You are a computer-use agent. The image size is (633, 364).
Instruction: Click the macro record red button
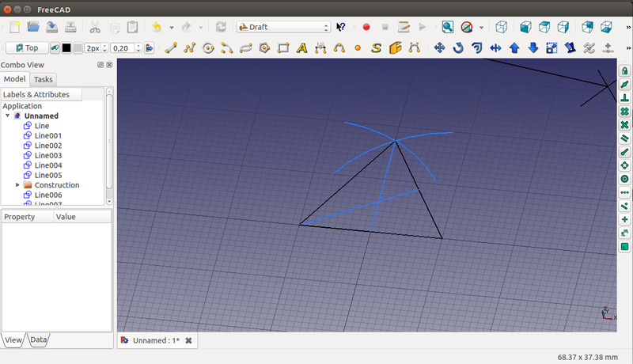tap(366, 27)
